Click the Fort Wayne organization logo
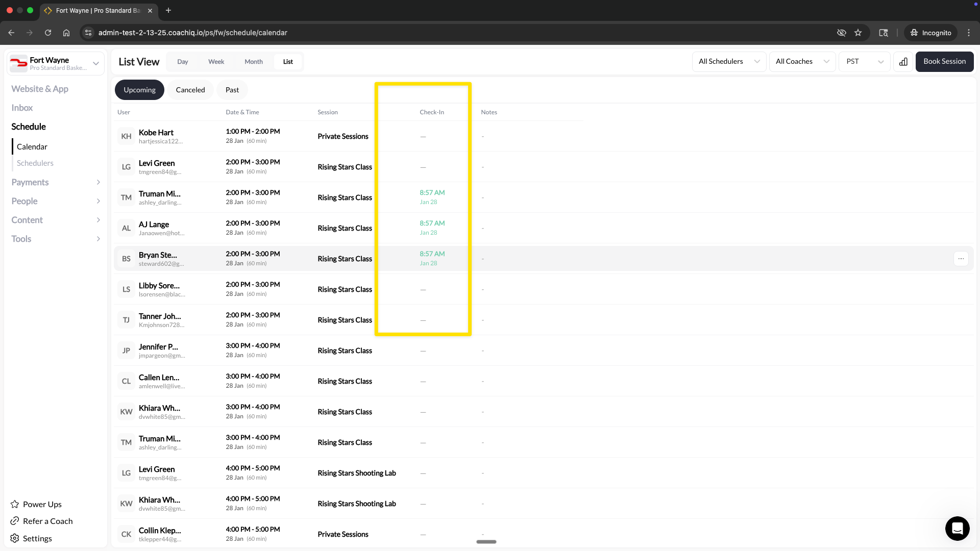The height and width of the screenshot is (551, 980). [x=18, y=63]
